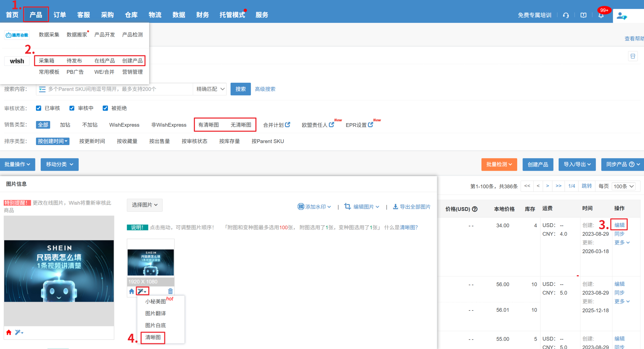This screenshot has height=349, width=644.
Task: Click the red home icon below main image
Action: click(x=9, y=332)
